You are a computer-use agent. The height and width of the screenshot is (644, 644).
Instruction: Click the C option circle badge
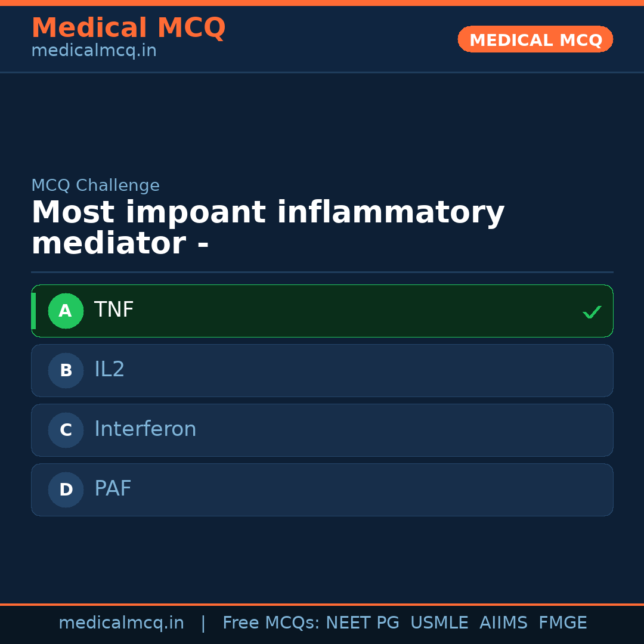point(66,430)
